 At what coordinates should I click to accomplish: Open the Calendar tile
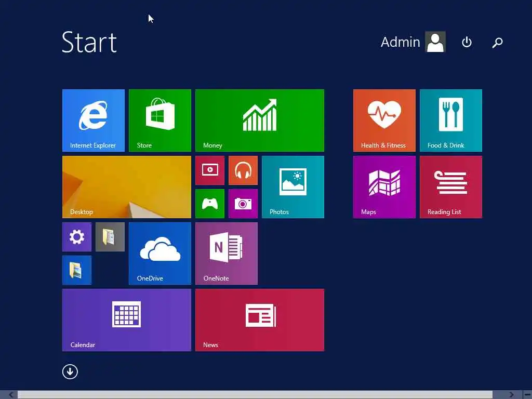pyautogui.click(x=127, y=320)
